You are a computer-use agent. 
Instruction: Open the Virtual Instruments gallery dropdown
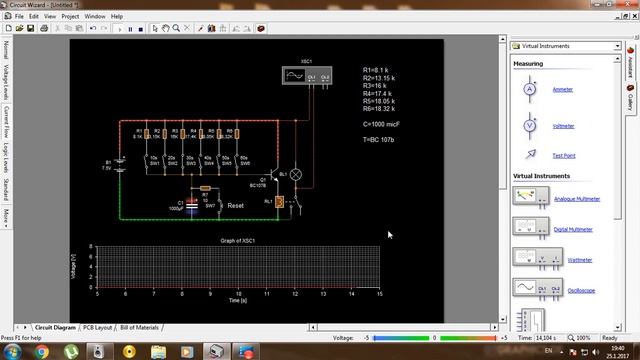coord(617,46)
